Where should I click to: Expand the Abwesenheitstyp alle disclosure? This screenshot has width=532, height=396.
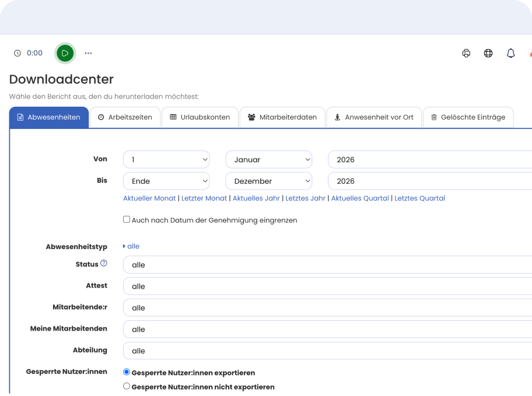[x=131, y=246]
